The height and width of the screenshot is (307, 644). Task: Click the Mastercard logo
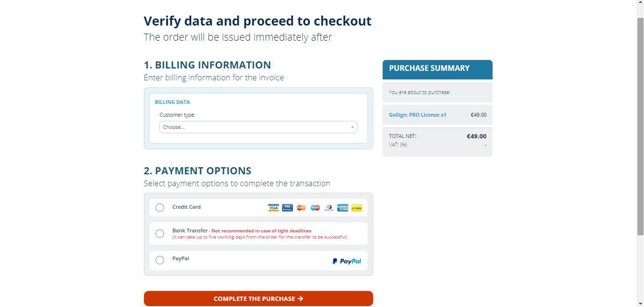pos(301,207)
